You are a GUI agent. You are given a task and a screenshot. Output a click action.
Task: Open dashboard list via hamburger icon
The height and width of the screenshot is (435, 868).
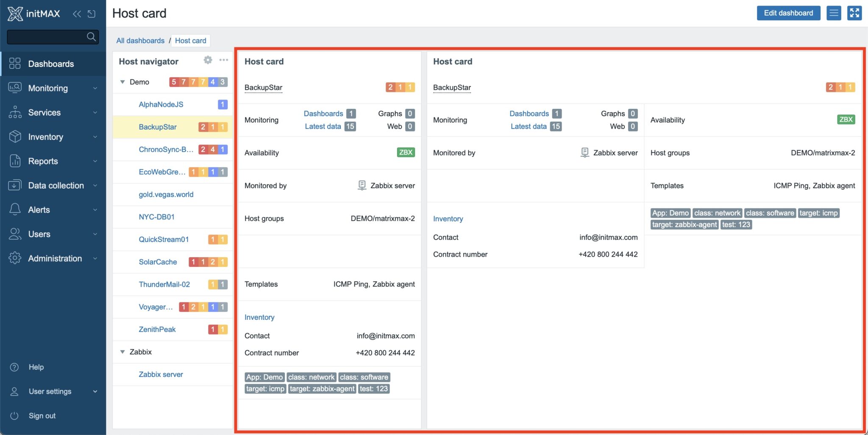834,13
